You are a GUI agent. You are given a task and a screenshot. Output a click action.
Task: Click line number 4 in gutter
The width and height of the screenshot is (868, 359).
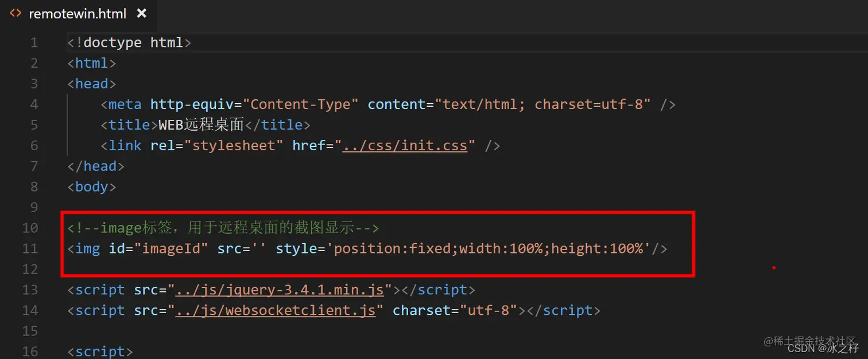[34, 104]
